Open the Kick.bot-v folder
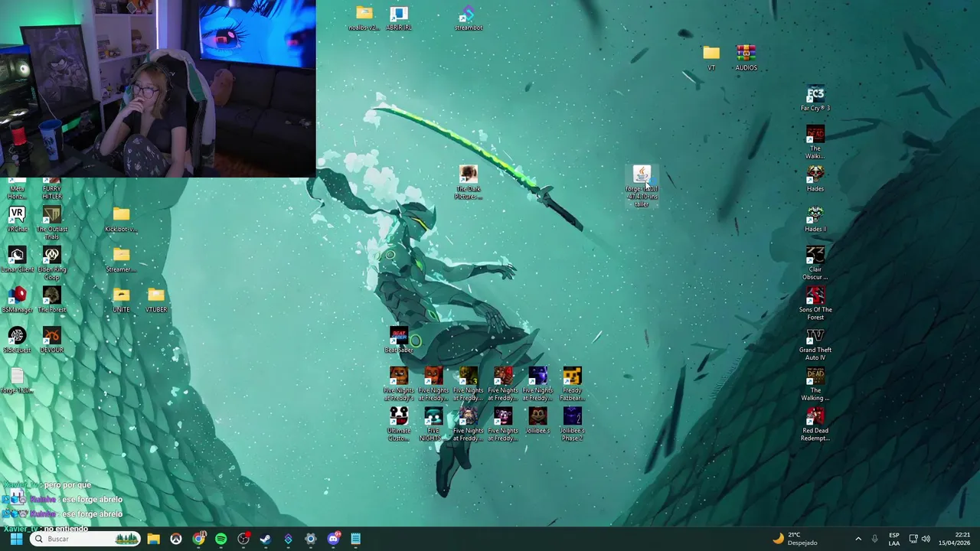Image resolution: width=980 pixels, height=551 pixels. coord(121,219)
